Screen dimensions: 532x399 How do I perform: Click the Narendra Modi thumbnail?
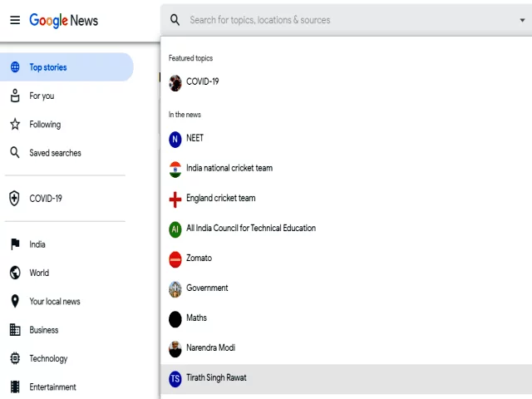[175, 349]
